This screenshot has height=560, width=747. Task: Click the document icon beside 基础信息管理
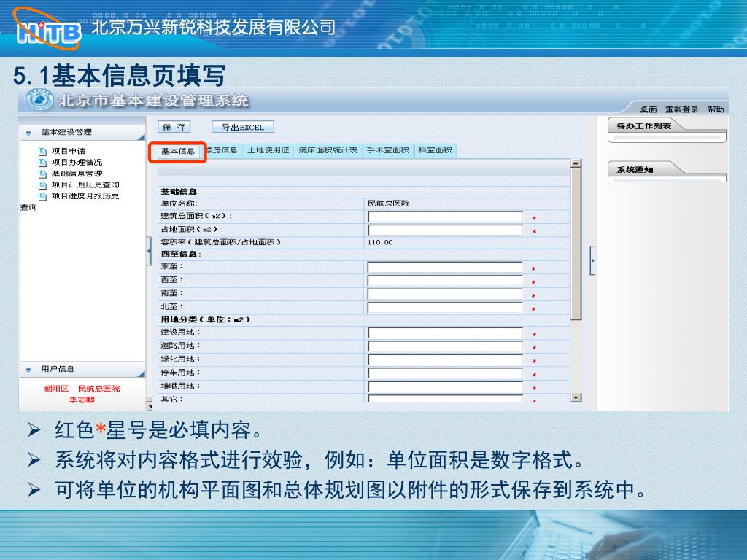42,174
